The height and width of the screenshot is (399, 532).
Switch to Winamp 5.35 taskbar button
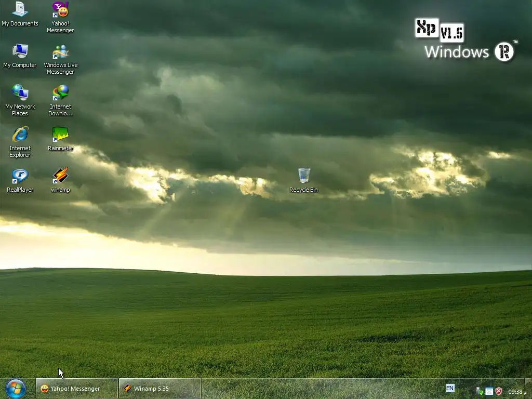(x=160, y=389)
